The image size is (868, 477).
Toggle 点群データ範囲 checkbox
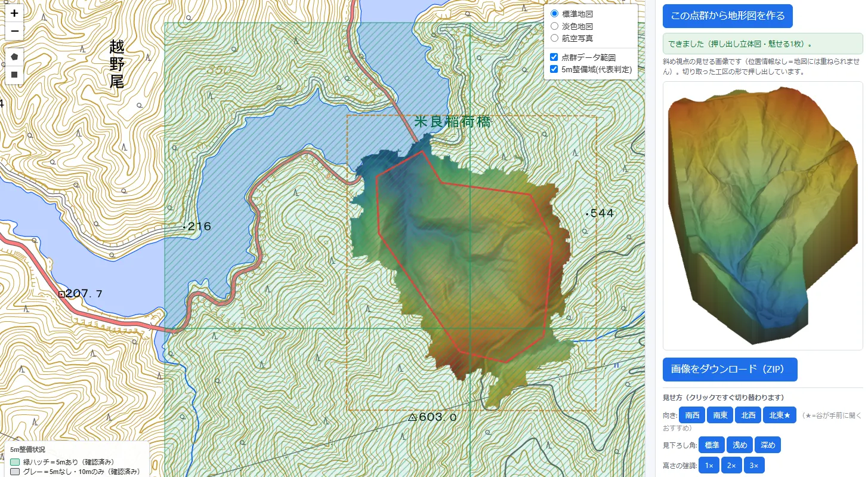coord(554,57)
